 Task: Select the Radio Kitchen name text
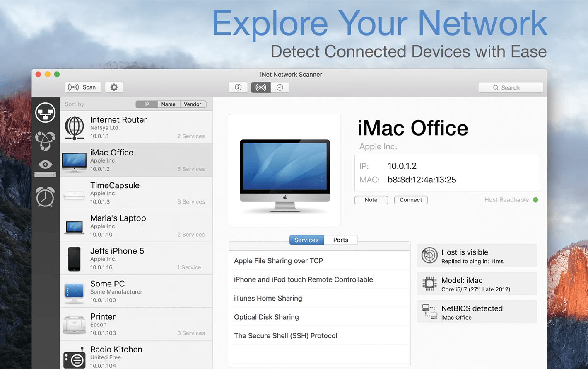point(116,349)
